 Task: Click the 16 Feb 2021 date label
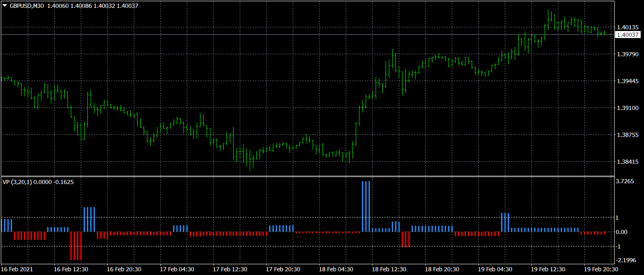[17, 269]
